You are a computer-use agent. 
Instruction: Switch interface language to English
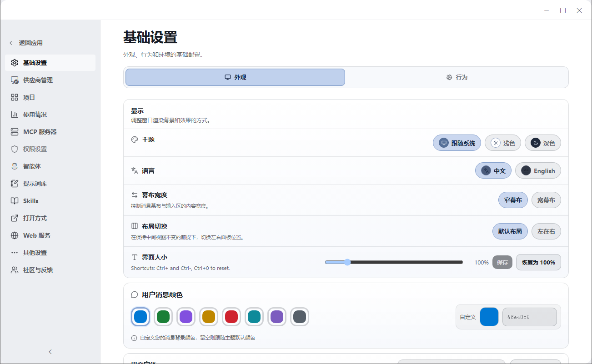[538, 170]
